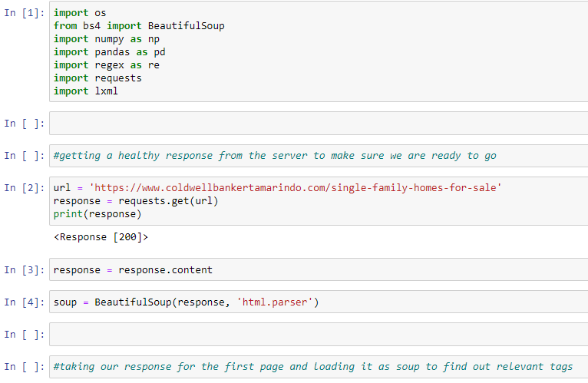Click the empty cell below the soup cell
Viewport: 588px width, 383px height.
(319, 334)
